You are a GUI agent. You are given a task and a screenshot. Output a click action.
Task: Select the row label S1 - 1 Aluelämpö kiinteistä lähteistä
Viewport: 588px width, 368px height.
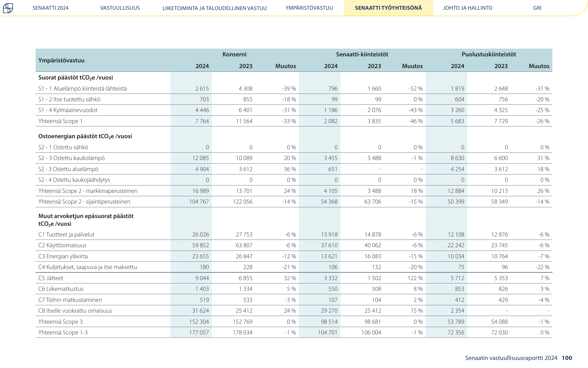click(82, 89)
